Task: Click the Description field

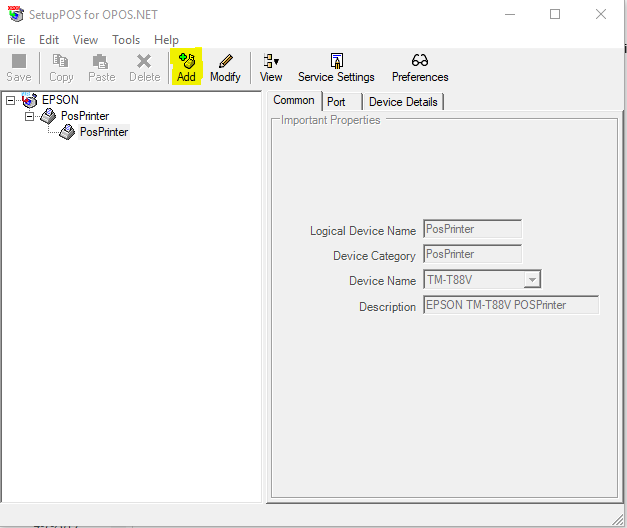Action: [x=511, y=305]
